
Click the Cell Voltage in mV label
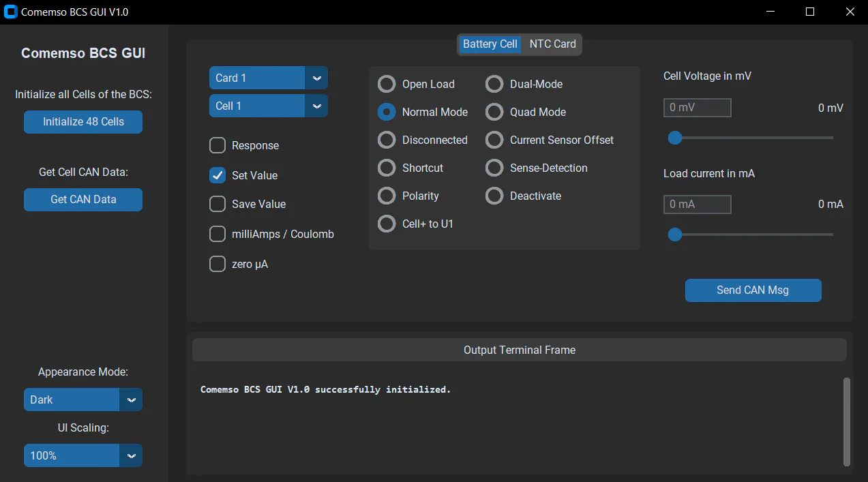pyautogui.click(x=707, y=76)
